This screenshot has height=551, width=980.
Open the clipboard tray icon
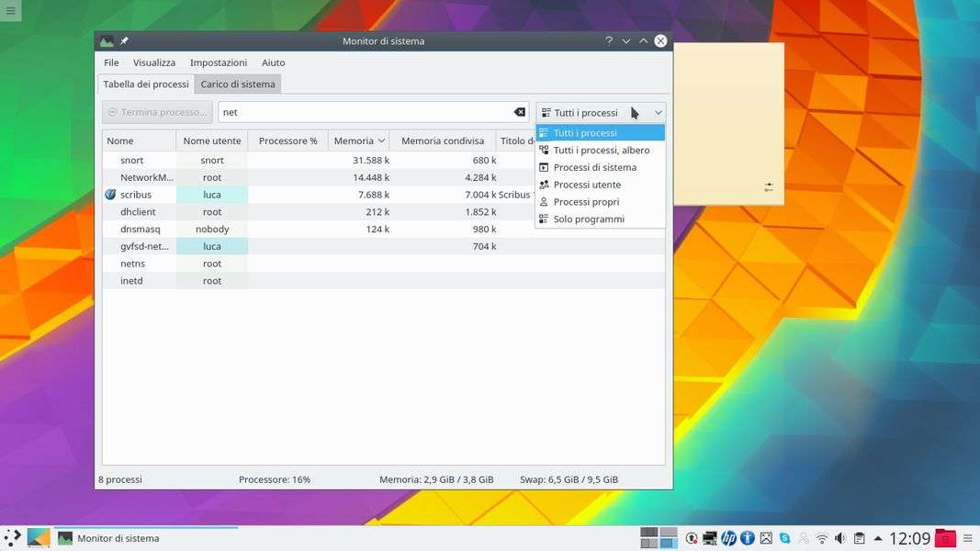click(x=859, y=538)
